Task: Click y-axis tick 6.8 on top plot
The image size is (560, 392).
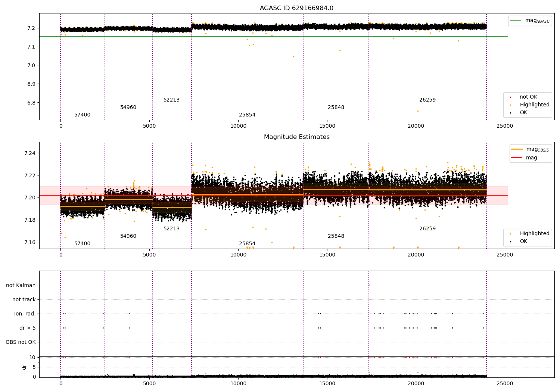Action: [x=31, y=103]
